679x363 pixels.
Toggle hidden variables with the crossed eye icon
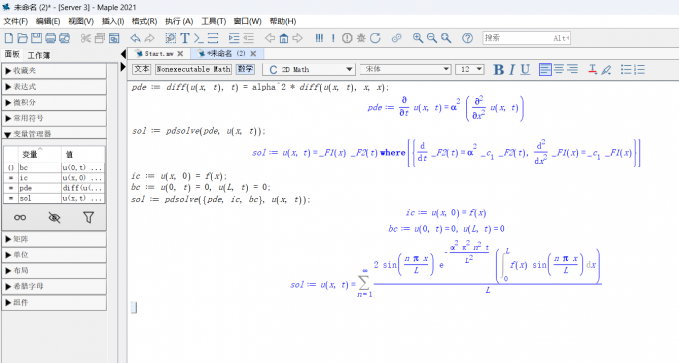tap(54, 217)
